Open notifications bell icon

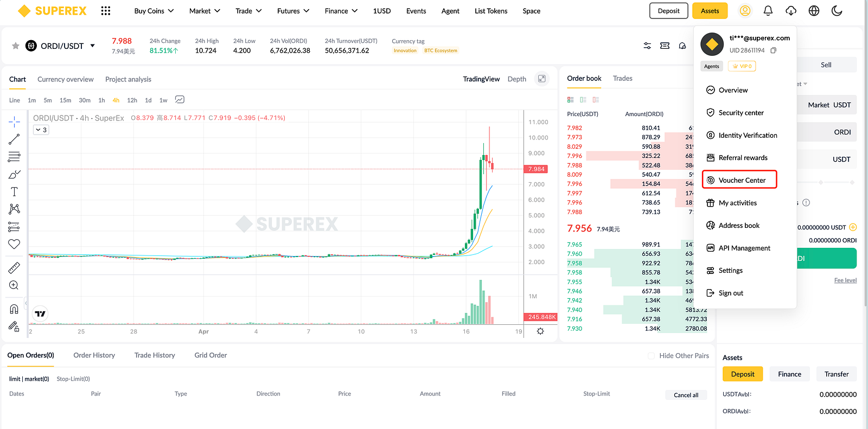coord(768,11)
